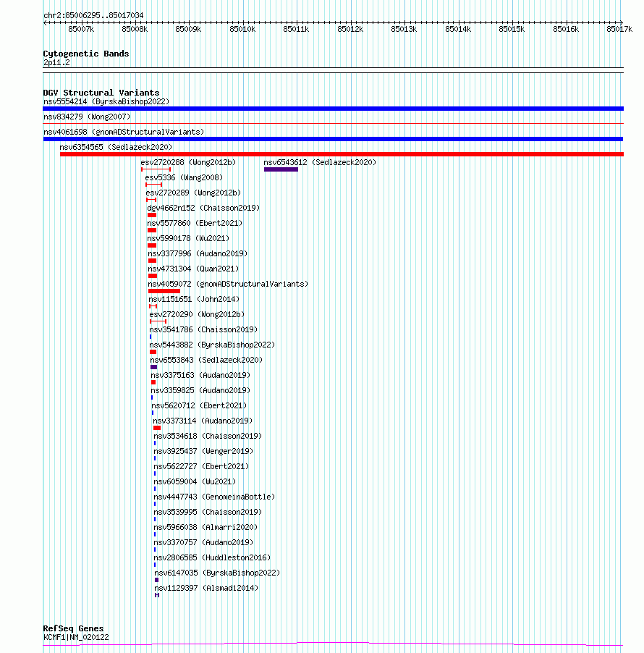
Task: Click the nsv4061698 (gnomADStructuralVariants) label
Action: click(124, 132)
